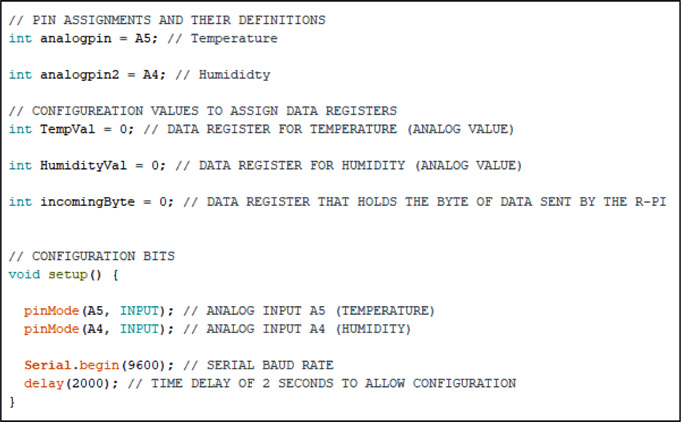Click the "CONFIGURATION BITS" comment
The width and height of the screenshot is (681, 422).
[x=100, y=256]
